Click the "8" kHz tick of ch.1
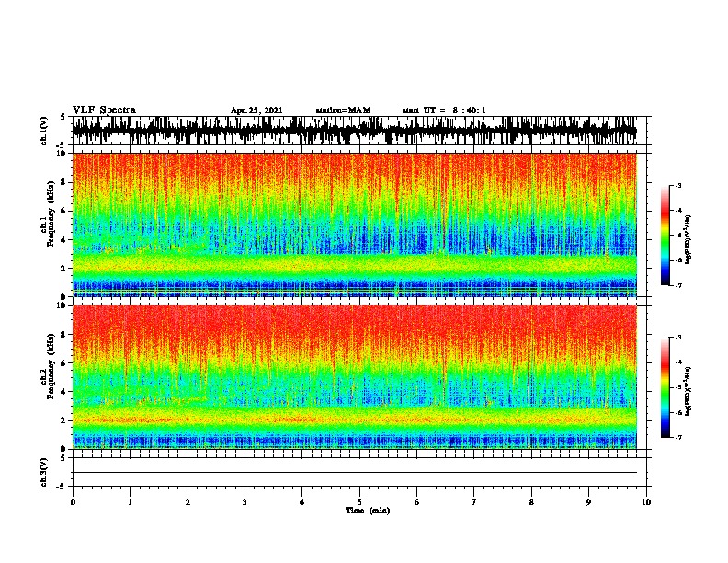The image size is (728, 563). 64,182
